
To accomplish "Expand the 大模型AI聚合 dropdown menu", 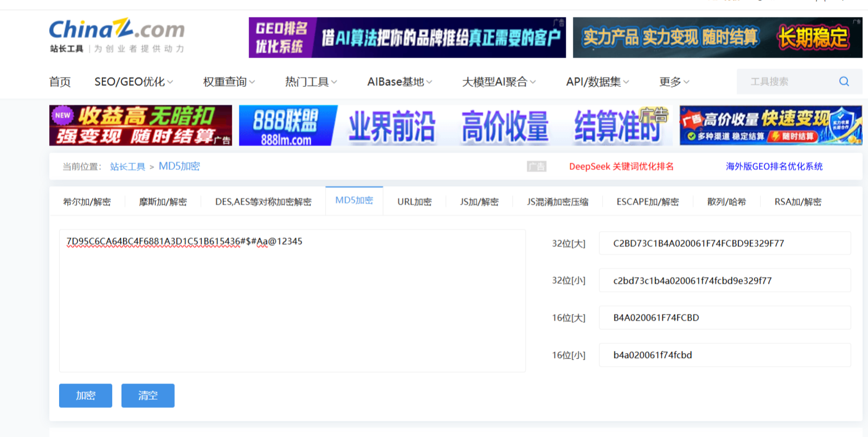I will pos(499,81).
